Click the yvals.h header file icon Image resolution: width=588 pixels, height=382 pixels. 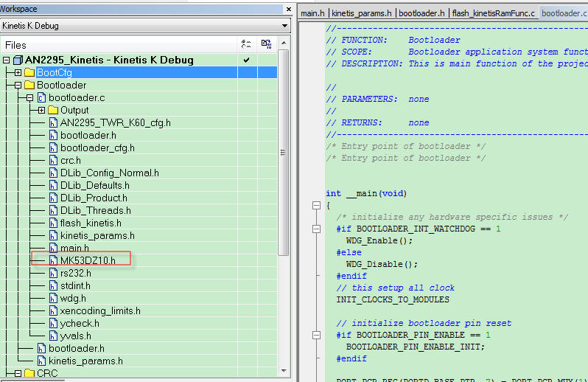[53, 336]
